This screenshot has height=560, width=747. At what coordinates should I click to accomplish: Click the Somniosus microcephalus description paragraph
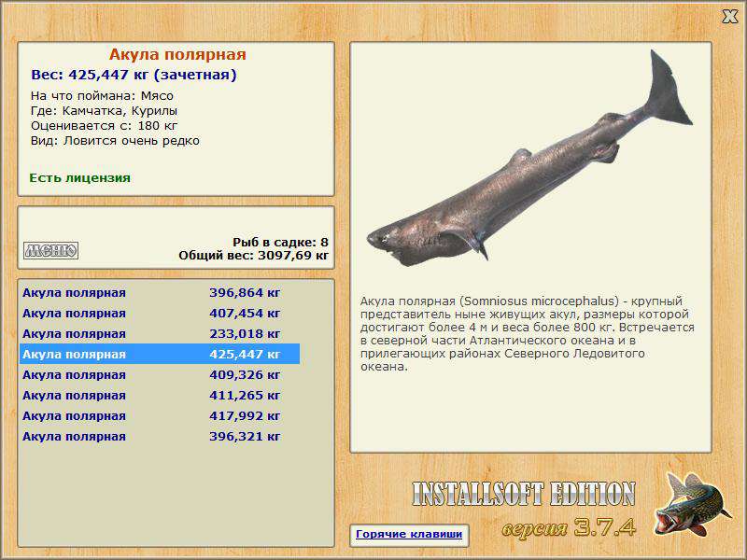[x=528, y=334]
